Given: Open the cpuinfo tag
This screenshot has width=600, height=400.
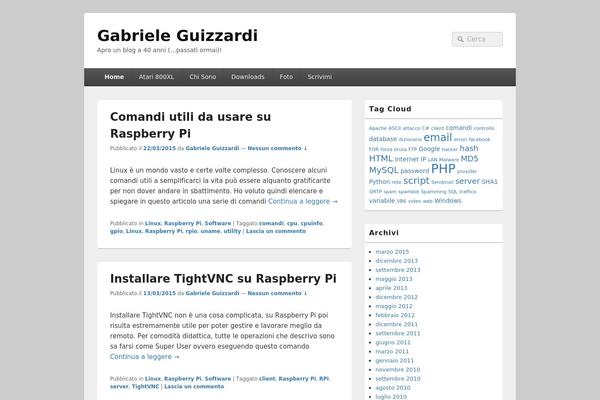Looking at the screenshot, I should [311, 223].
